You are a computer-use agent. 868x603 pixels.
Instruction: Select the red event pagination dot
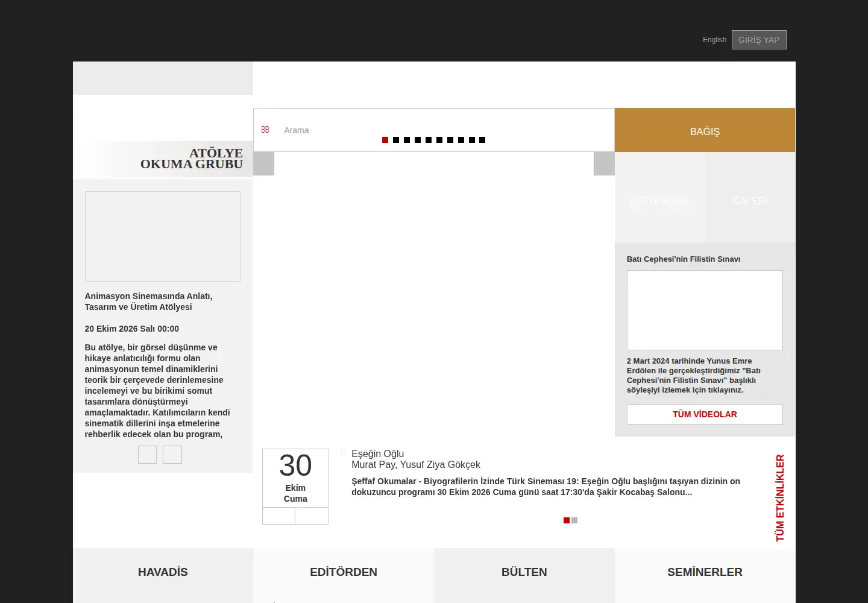click(567, 520)
